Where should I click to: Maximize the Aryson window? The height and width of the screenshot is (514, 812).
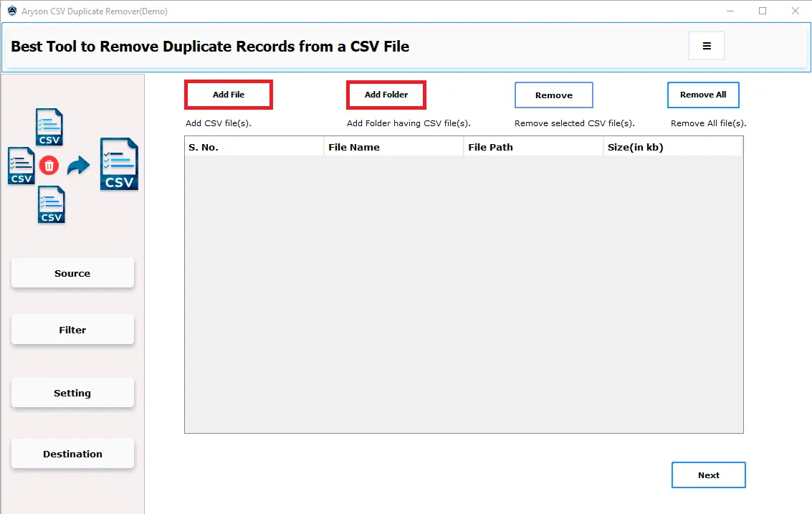(763, 11)
